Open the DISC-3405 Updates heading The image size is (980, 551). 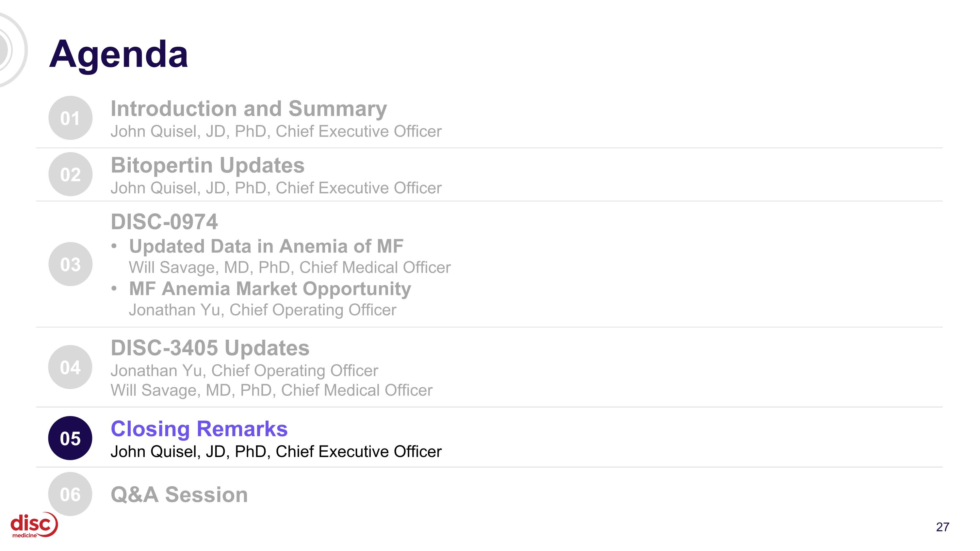click(210, 348)
